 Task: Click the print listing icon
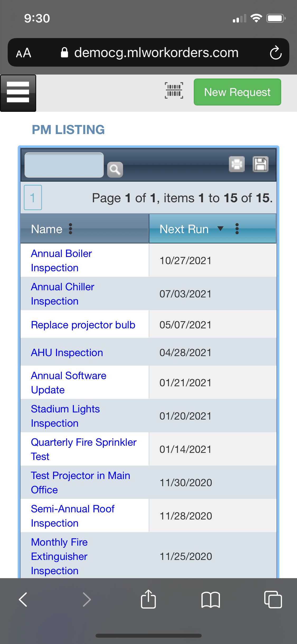click(237, 164)
